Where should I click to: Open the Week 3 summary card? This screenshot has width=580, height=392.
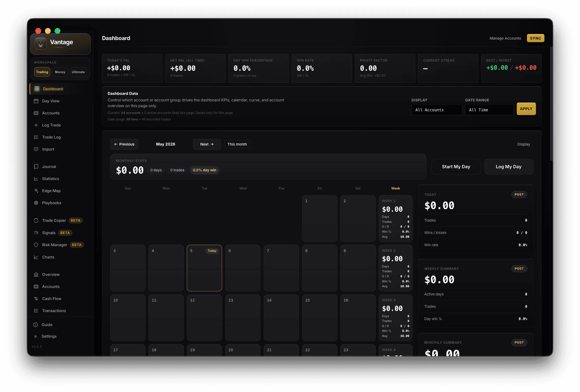(395, 318)
